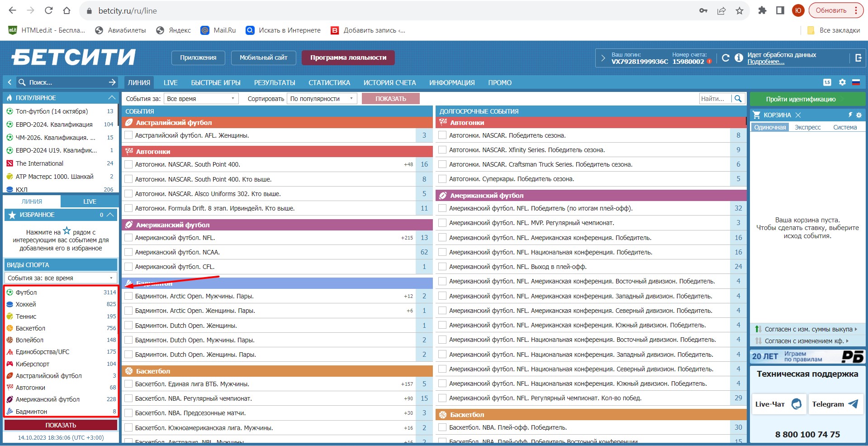
Task: Click the odds format 1.5 icon
Action: click(x=827, y=82)
